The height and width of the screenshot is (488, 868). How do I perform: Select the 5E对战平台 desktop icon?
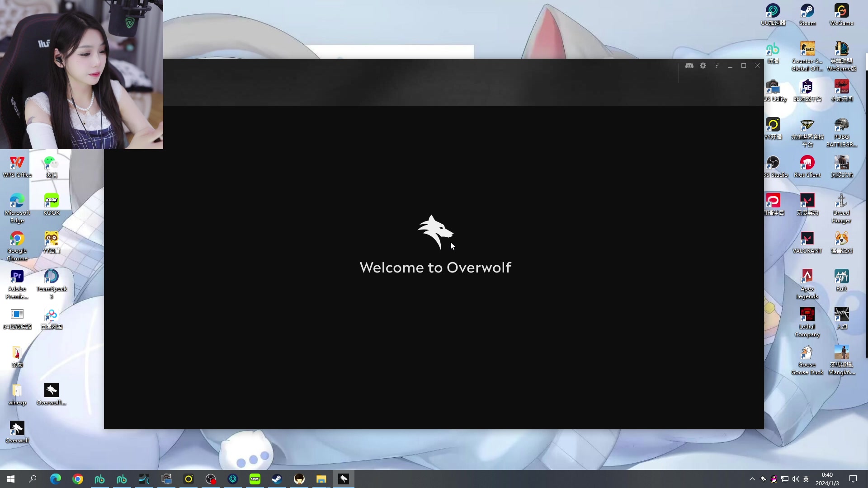coord(807,90)
